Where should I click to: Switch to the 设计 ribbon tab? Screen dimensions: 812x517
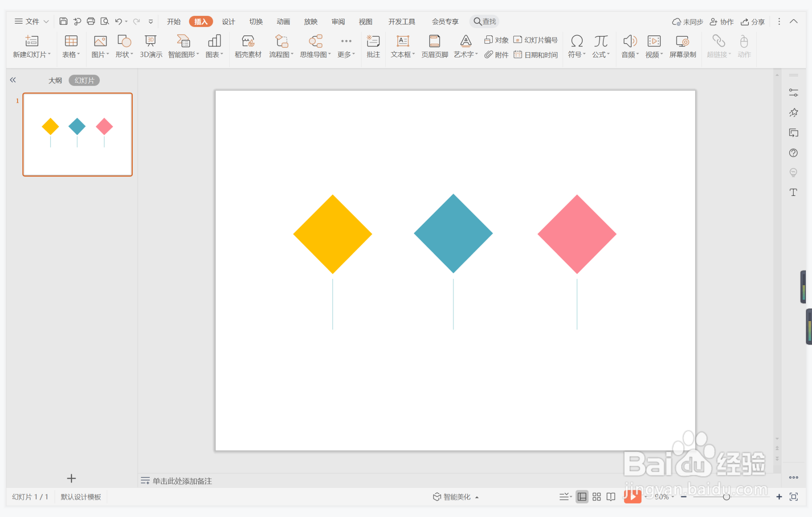[228, 22]
